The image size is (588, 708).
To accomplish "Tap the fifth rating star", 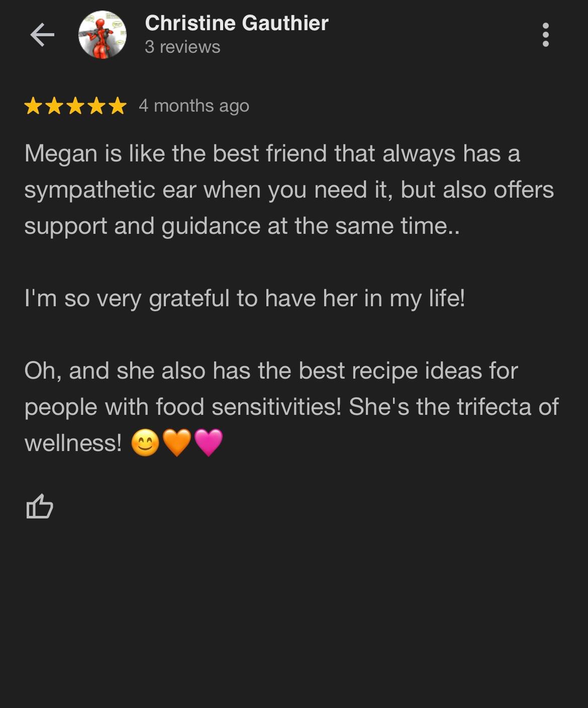I will pos(118,106).
